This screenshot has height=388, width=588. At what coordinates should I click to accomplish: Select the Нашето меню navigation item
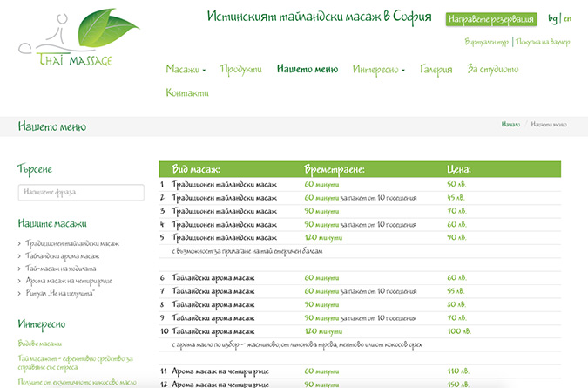point(308,69)
